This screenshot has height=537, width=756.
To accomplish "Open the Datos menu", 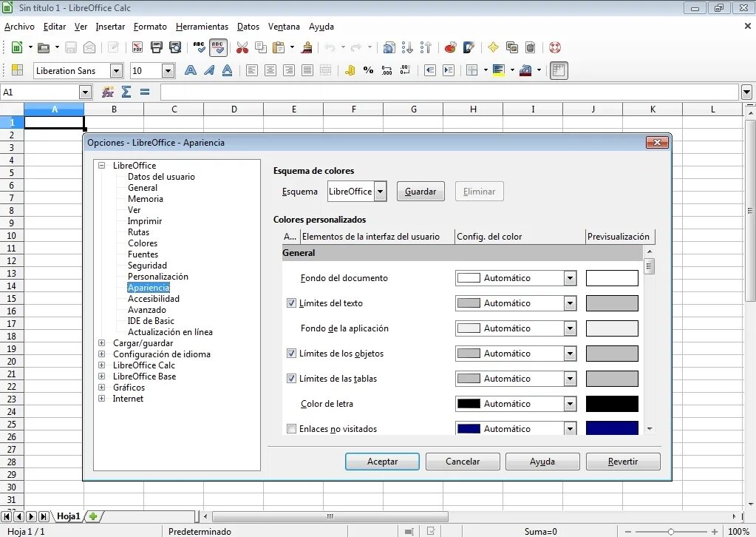I will pyautogui.click(x=248, y=27).
